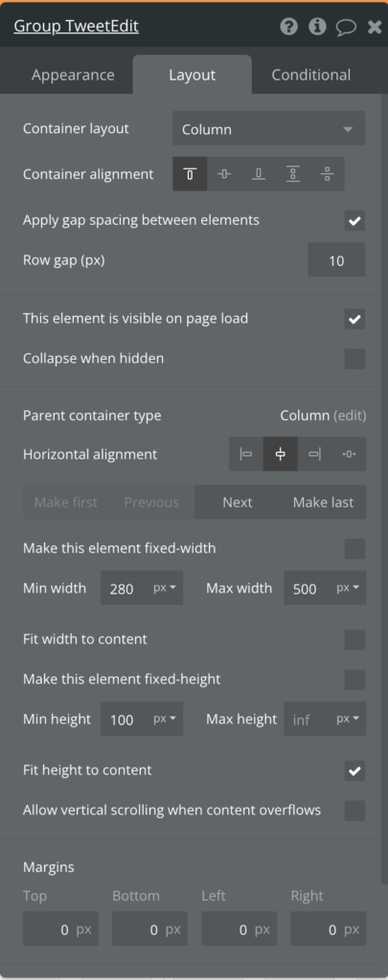Screen dimensions: 388x980
Task: Align element horizontally to the right
Action: point(315,454)
